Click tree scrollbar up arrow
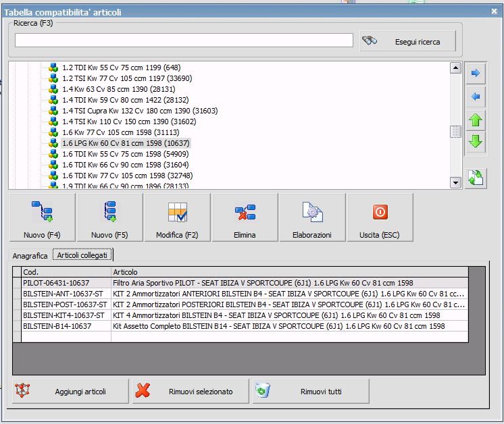Viewport: 504px width, 424px height. pos(455,68)
